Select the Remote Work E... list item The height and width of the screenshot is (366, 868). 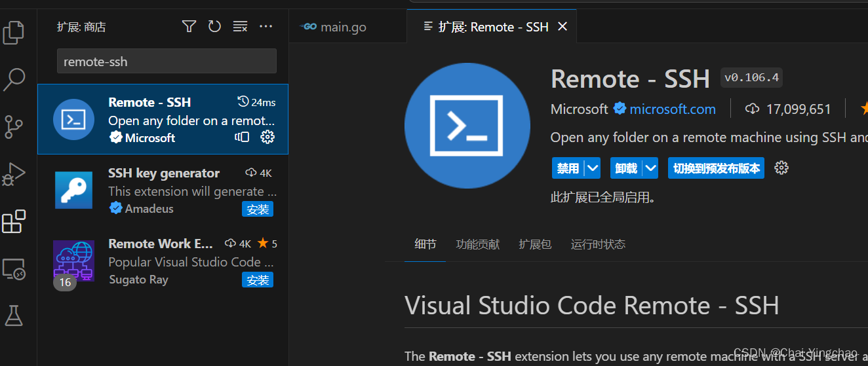(x=163, y=261)
